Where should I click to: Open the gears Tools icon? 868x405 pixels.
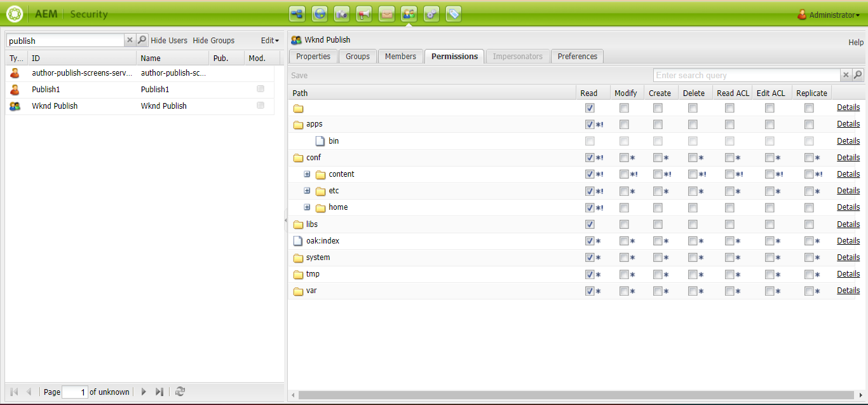(x=431, y=13)
